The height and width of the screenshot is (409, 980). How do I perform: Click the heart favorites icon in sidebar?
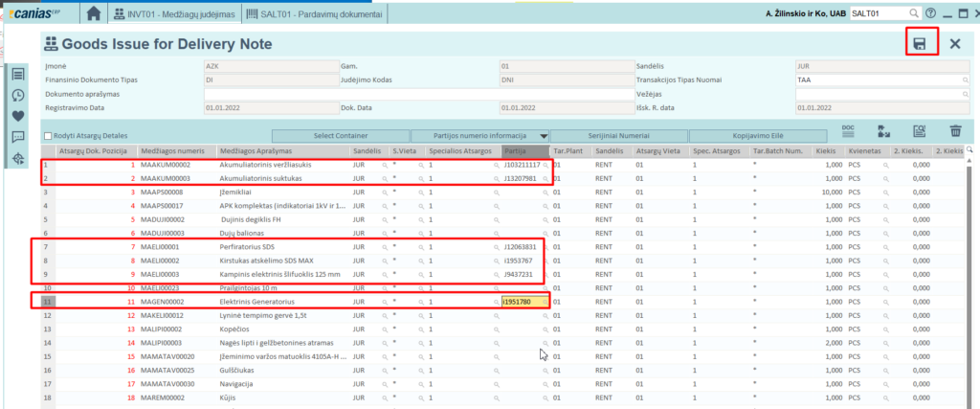point(17,116)
